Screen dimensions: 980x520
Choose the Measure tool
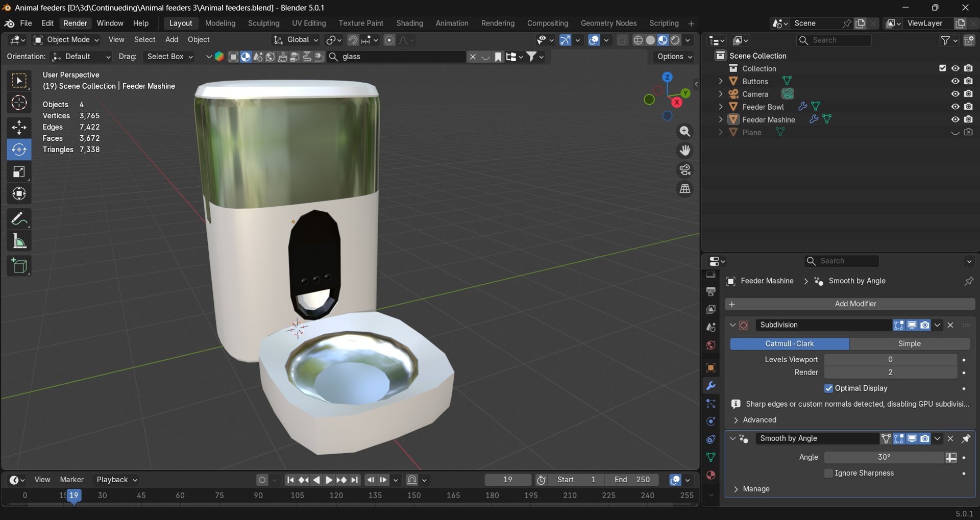(x=19, y=241)
